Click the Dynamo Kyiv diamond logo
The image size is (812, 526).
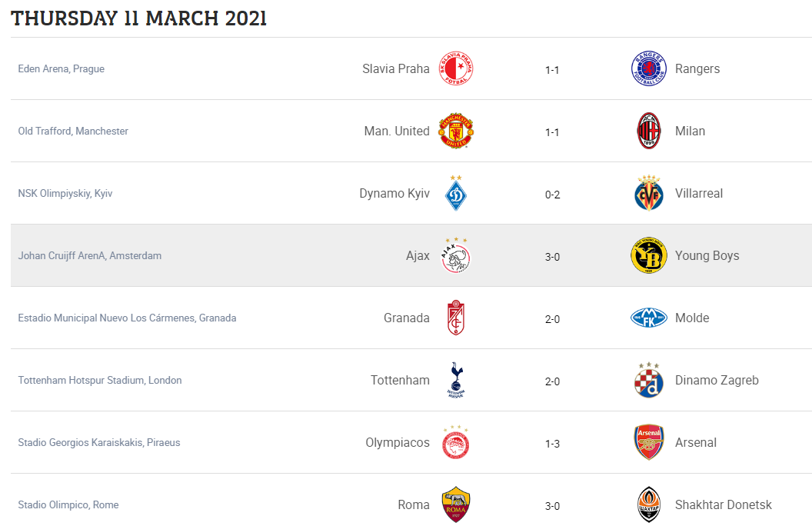point(456,193)
